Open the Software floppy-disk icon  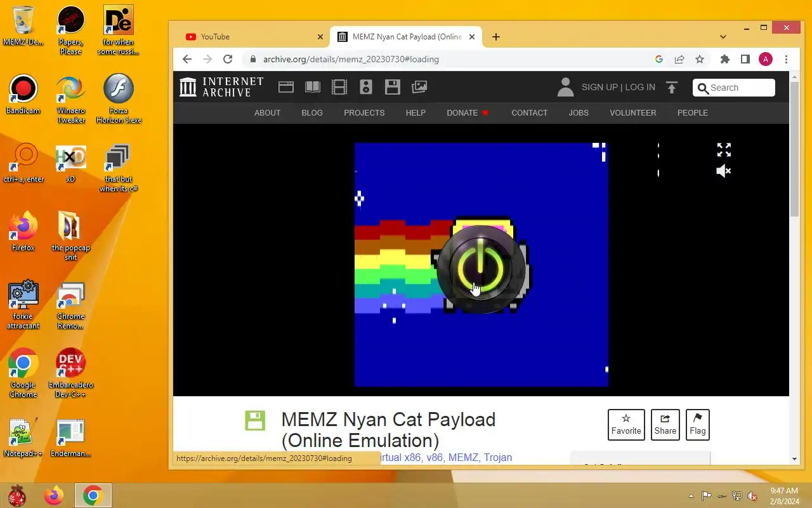[393, 87]
